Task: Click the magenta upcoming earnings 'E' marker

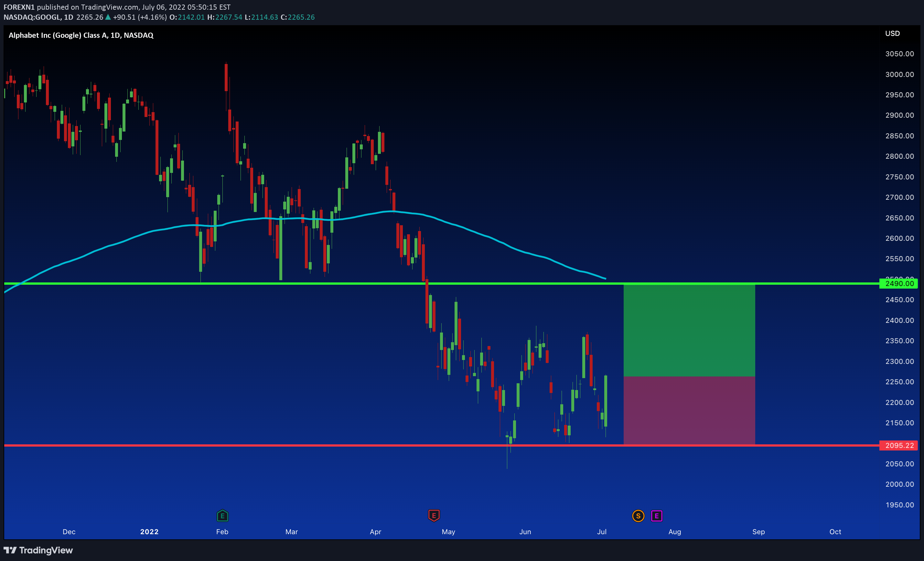Action: click(657, 516)
